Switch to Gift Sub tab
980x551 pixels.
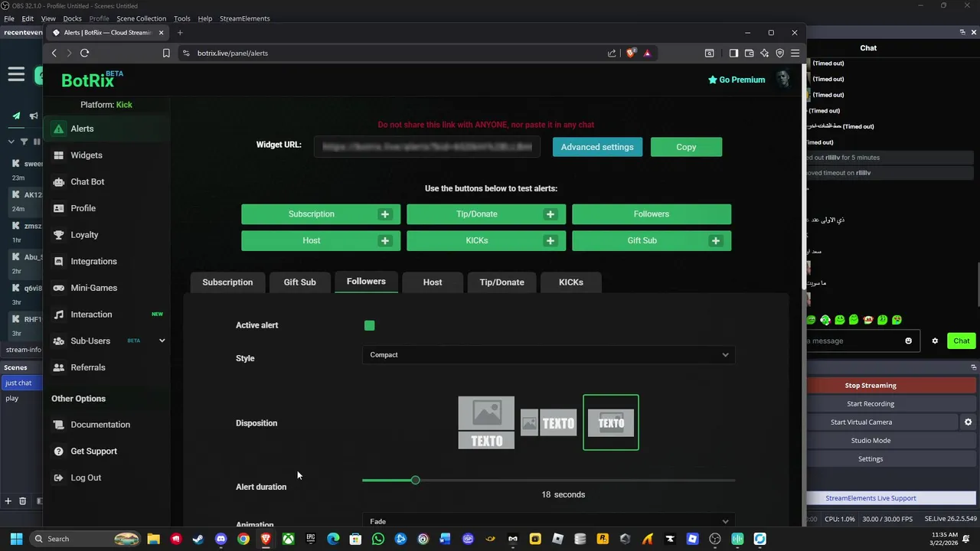coord(299,282)
